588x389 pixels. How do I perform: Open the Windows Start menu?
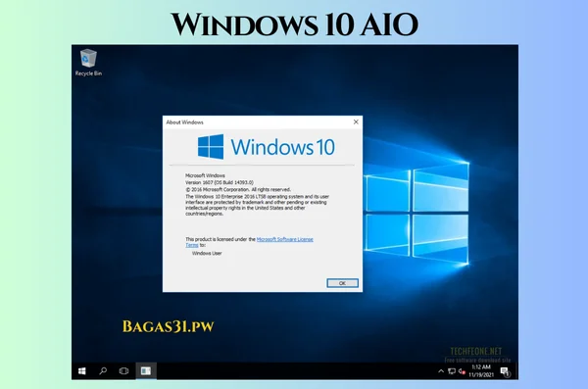pos(81,371)
